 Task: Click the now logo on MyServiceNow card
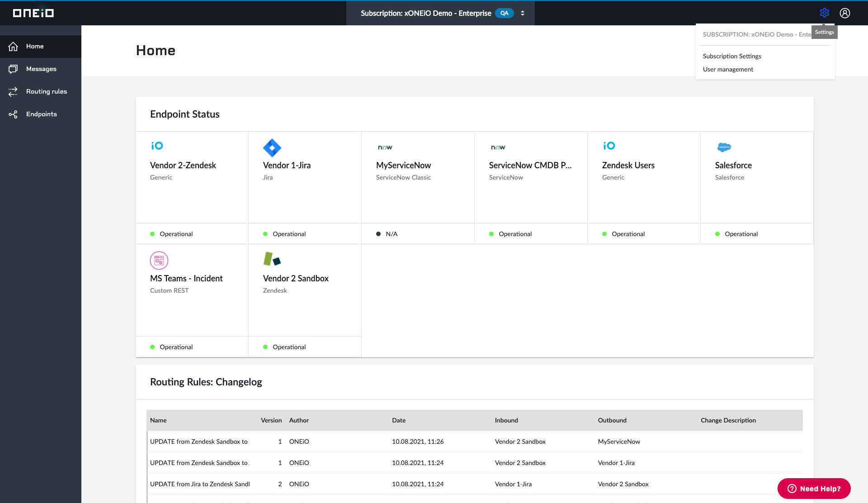pos(385,147)
